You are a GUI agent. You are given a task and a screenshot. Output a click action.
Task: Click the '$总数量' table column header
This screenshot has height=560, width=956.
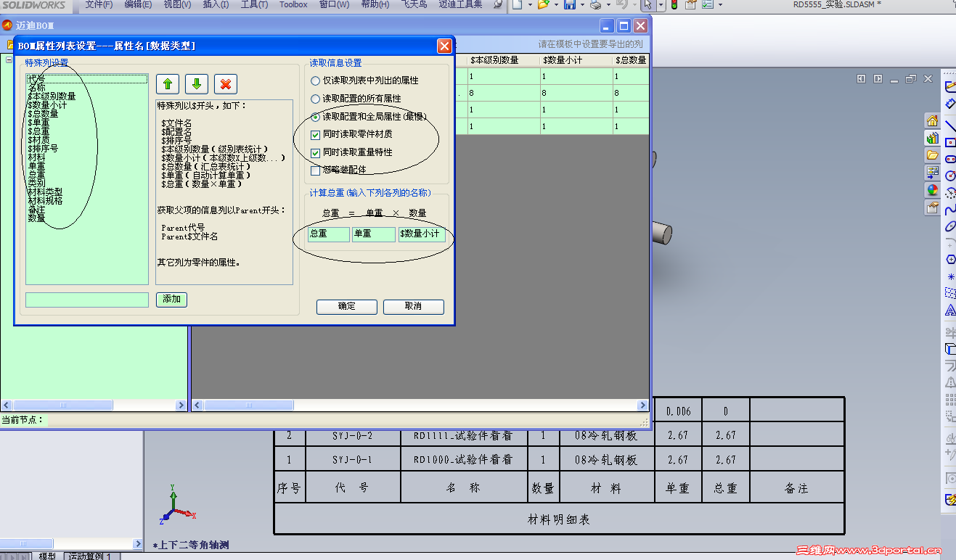coord(630,60)
